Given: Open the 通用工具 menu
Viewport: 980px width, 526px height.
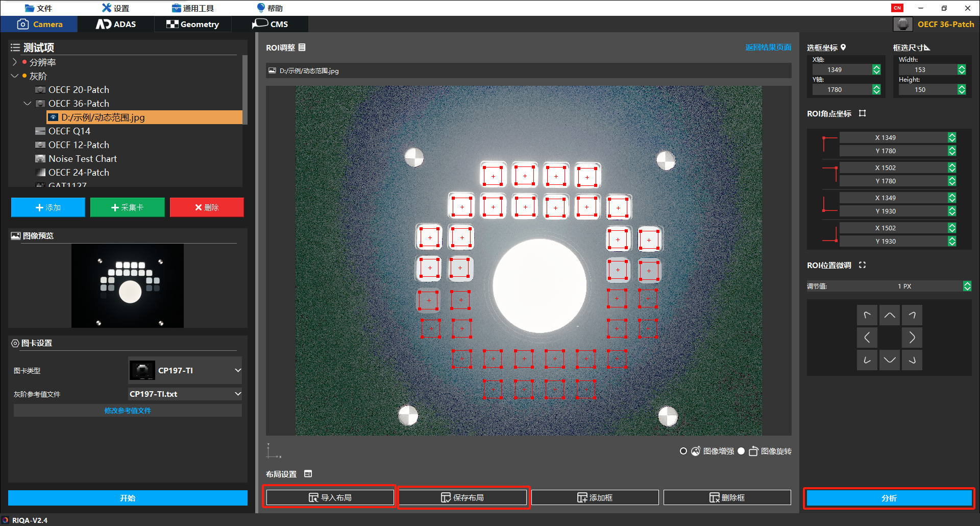Looking at the screenshot, I should point(193,8).
